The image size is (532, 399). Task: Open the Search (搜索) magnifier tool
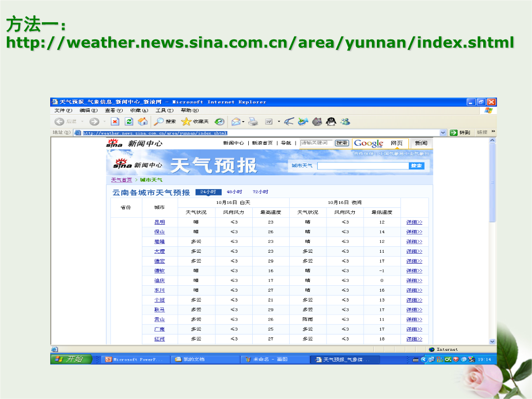click(165, 122)
